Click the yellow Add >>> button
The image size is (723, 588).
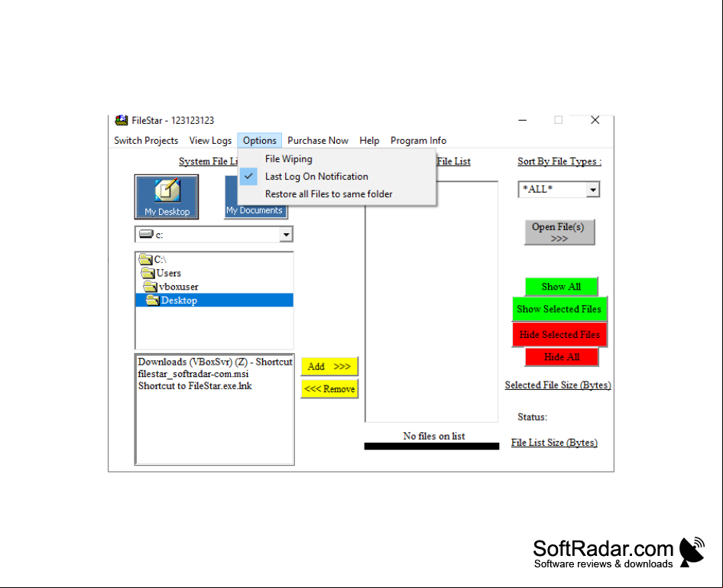tap(329, 366)
